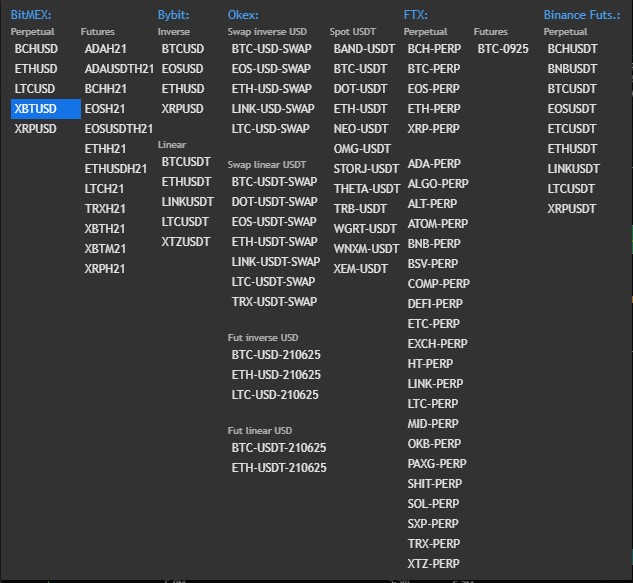
Task: Choose XTZ-PERP on FTX
Action: (433, 564)
